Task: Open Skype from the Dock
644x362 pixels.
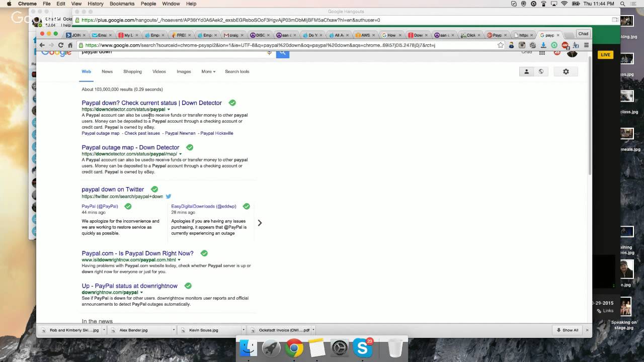Action: coord(363,348)
